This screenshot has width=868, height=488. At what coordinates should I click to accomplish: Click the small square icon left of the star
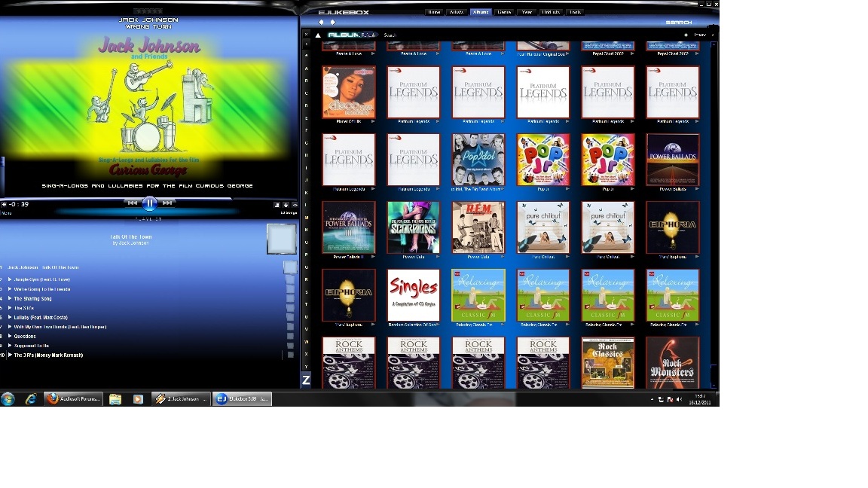pyautogui.click(x=277, y=205)
